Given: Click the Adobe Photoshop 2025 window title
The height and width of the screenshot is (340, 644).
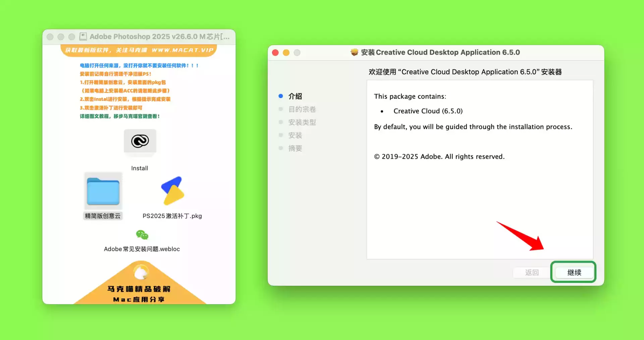Looking at the screenshot, I should point(159,37).
